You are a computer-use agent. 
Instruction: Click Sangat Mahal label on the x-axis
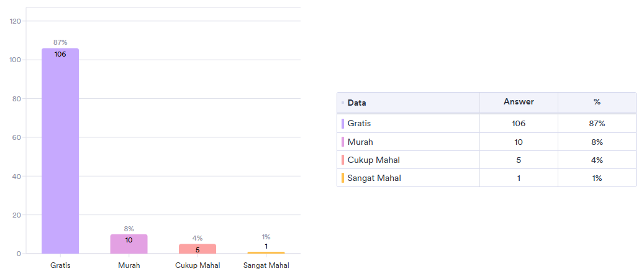pyautogui.click(x=266, y=265)
